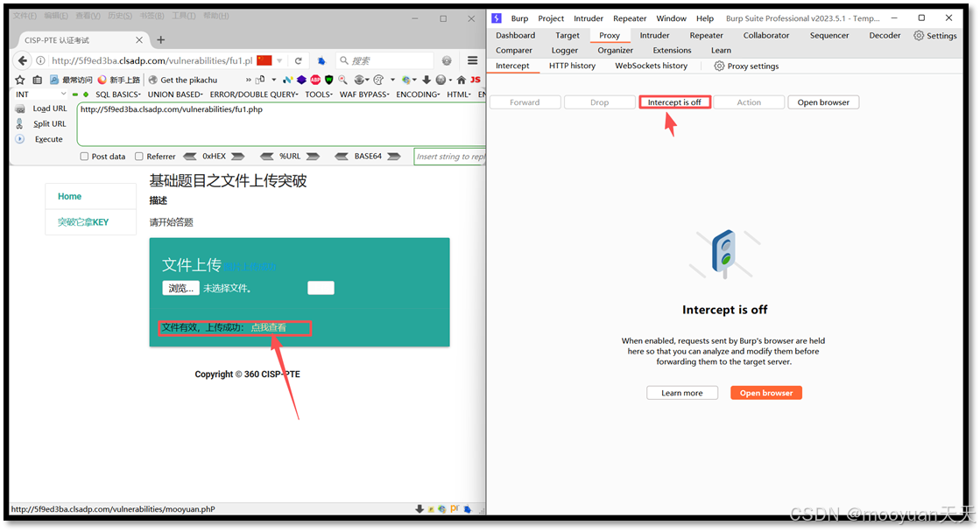Click the 突破它拿KEY sidebar link
980x532 pixels.
(x=83, y=221)
